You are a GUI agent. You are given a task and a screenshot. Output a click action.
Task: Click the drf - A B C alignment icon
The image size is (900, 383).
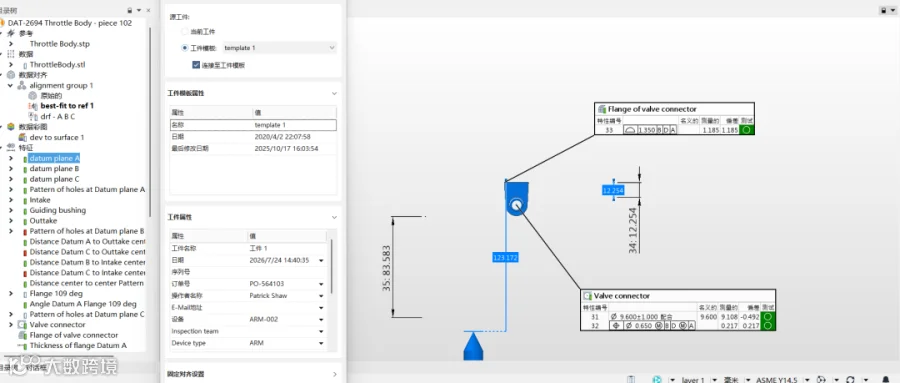33,117
